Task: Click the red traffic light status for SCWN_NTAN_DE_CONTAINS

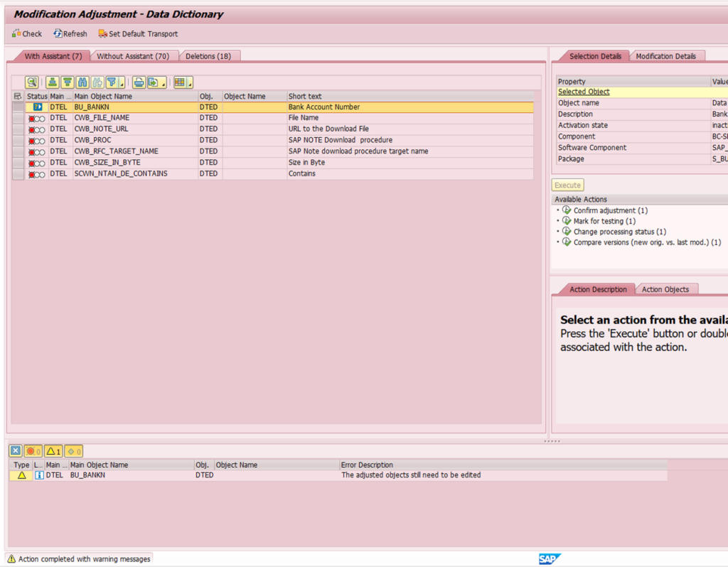Action: pos(37,175)
